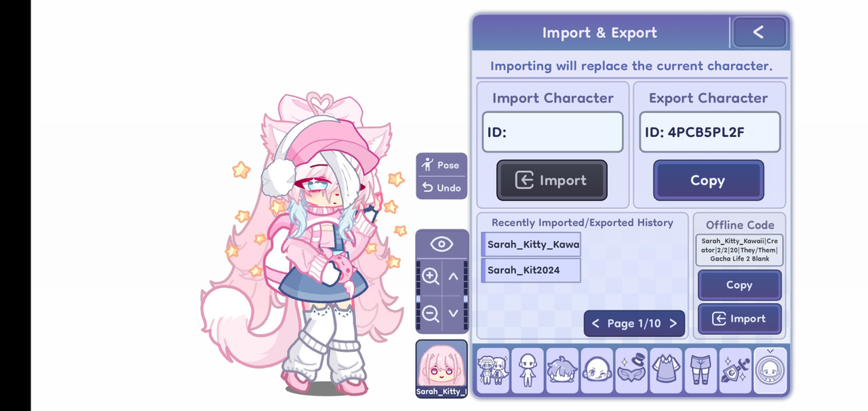This screenshot has width=868, height=411.
Task: Zoom out with minus magnifier
Action: [x=431, y=314]
